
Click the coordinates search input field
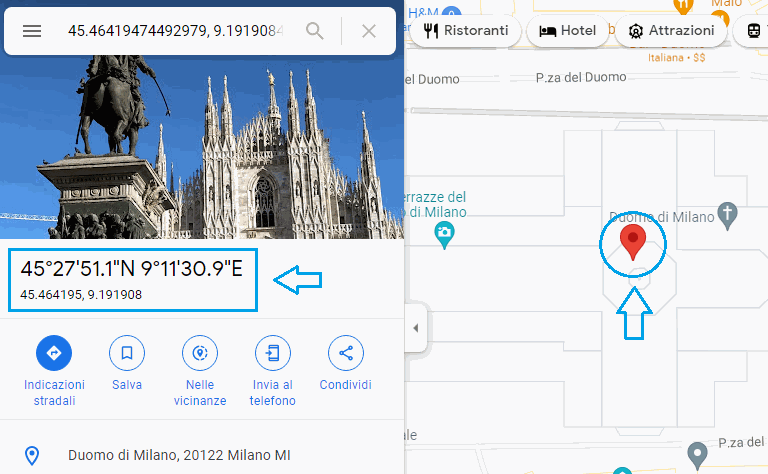(175, 31)
